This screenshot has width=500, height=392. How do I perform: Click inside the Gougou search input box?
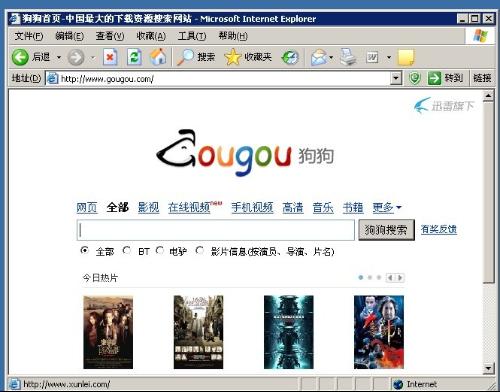coord(216,230)
